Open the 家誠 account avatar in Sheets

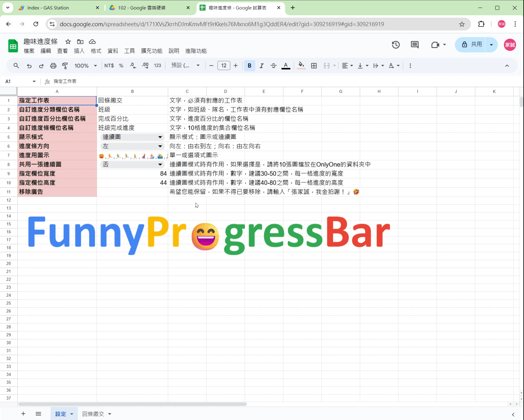(x=510, y=45)
